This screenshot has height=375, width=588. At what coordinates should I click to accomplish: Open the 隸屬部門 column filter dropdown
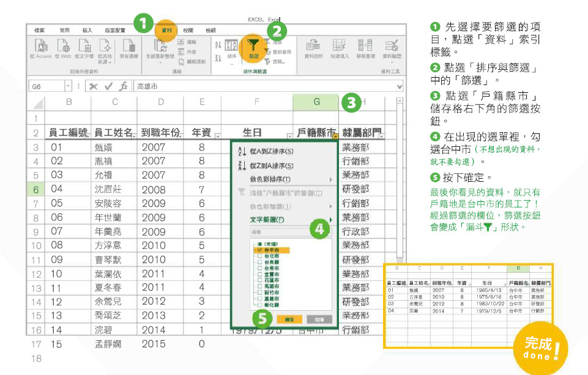[381, 136]
